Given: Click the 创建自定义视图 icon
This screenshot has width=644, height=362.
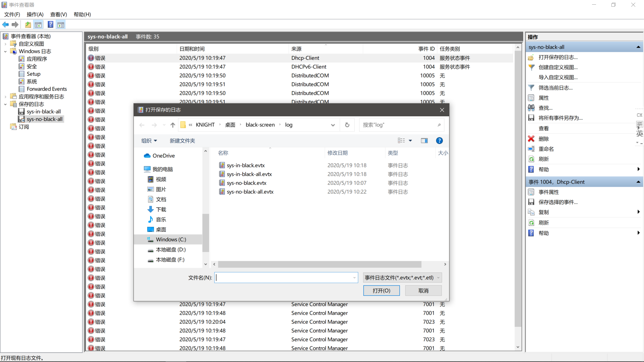Looking at the screenshot, I should [531, 67].
